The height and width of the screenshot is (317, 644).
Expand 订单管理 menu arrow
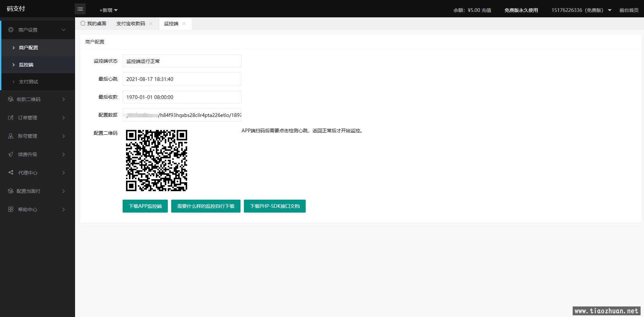(x=64, y=118)
